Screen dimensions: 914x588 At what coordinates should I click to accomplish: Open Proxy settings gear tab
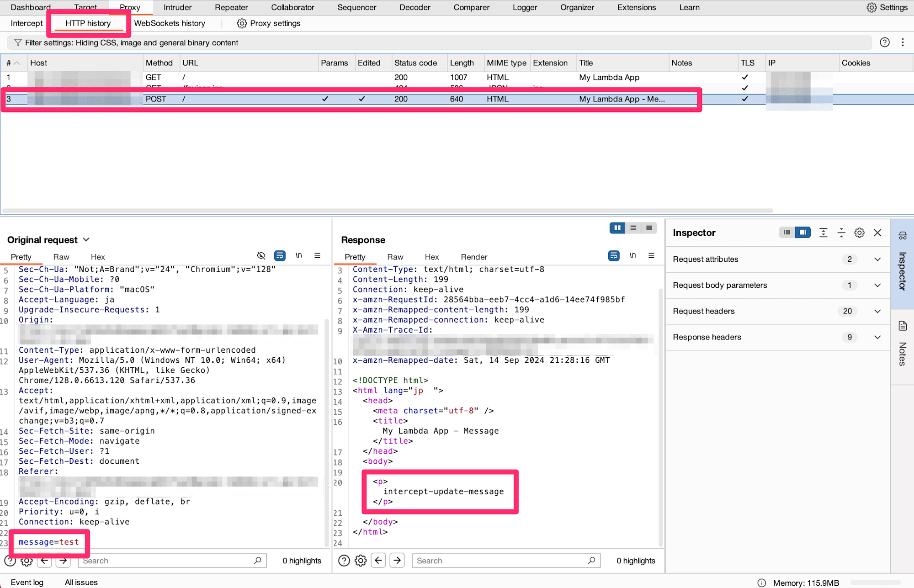268,23
